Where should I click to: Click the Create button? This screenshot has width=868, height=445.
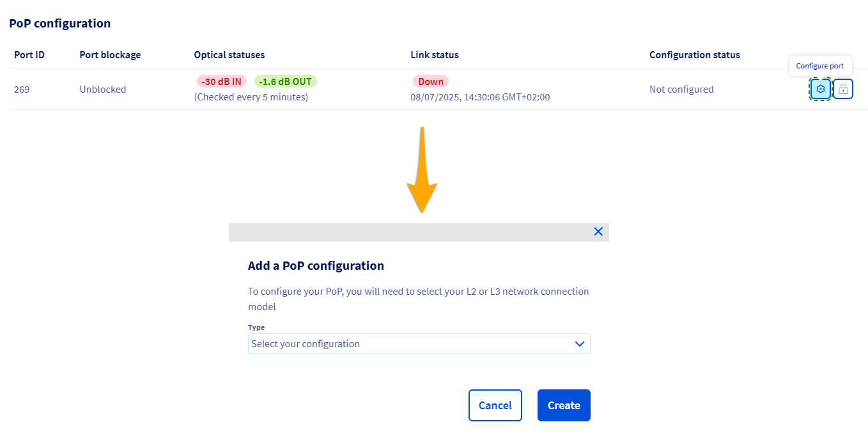click(x=564, y=405)
